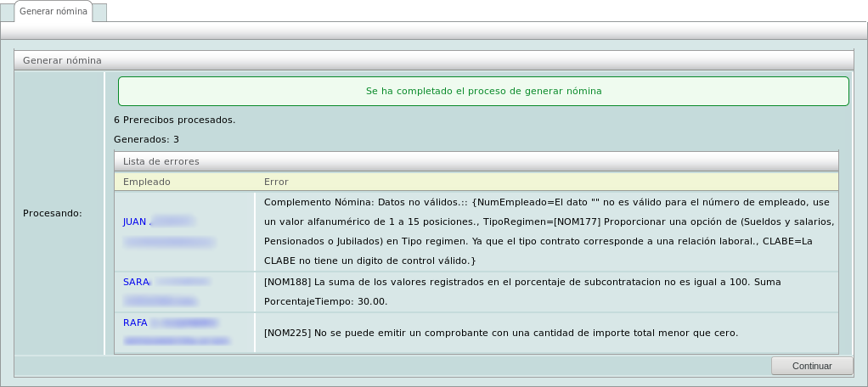868x387 pixels.
Task: Open the JUAN employee link
Action: [x=135, y=222]
